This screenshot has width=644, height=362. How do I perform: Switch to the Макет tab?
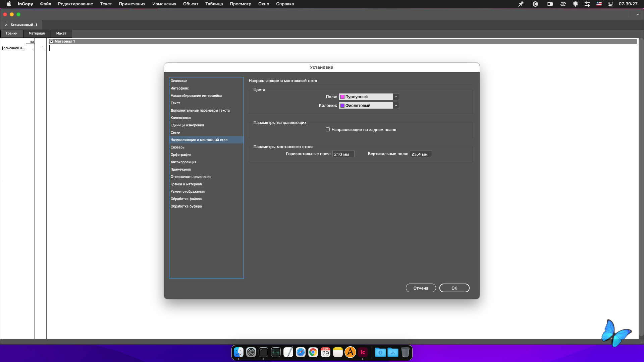click(61, 34)
